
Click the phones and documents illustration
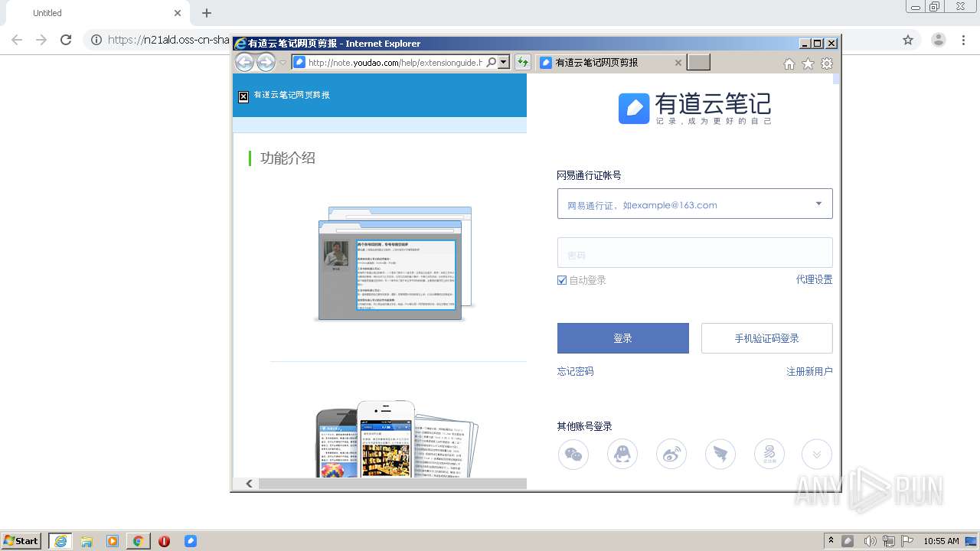point(397,439)
